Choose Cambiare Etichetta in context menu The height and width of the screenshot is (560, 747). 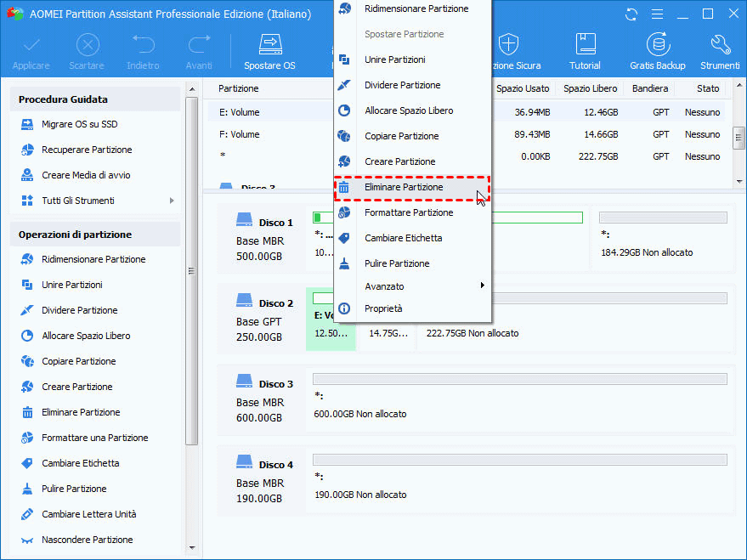412,238
